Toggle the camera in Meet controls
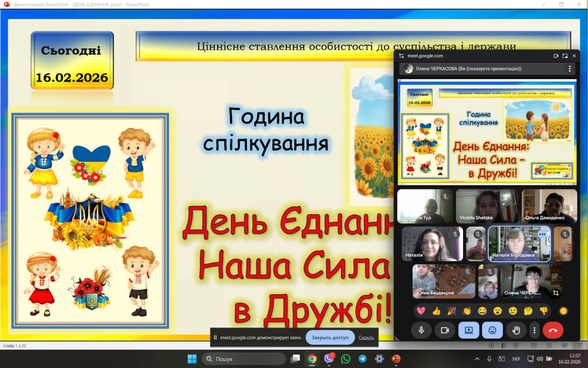The image size is (588, 368). [445, 330]
